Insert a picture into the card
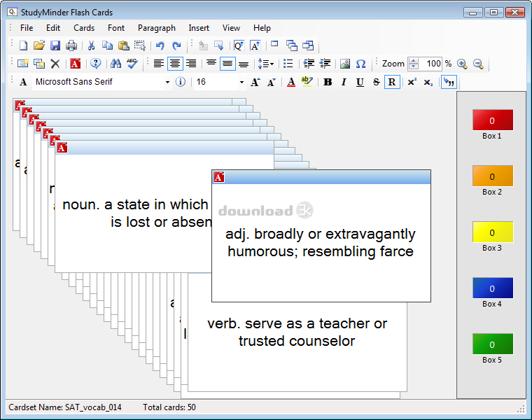This screenshot has width=532, height=420. pos(345,64)
